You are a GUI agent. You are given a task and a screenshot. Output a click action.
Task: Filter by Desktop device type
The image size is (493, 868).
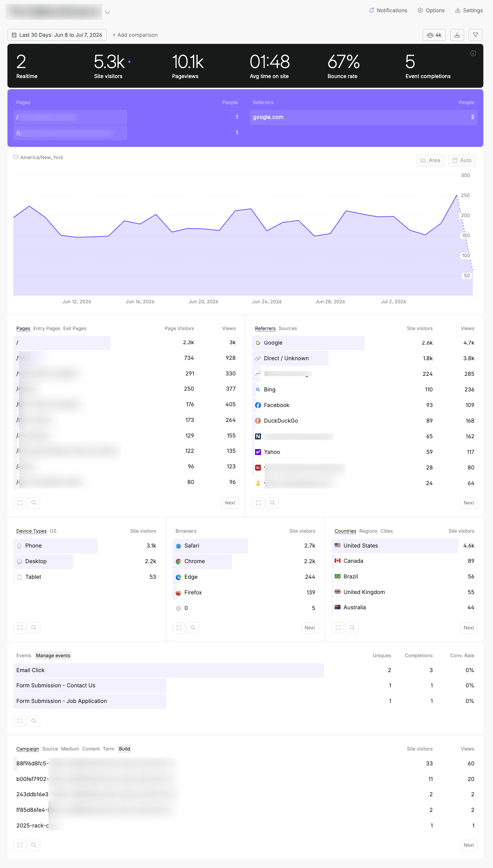[86, 561]
